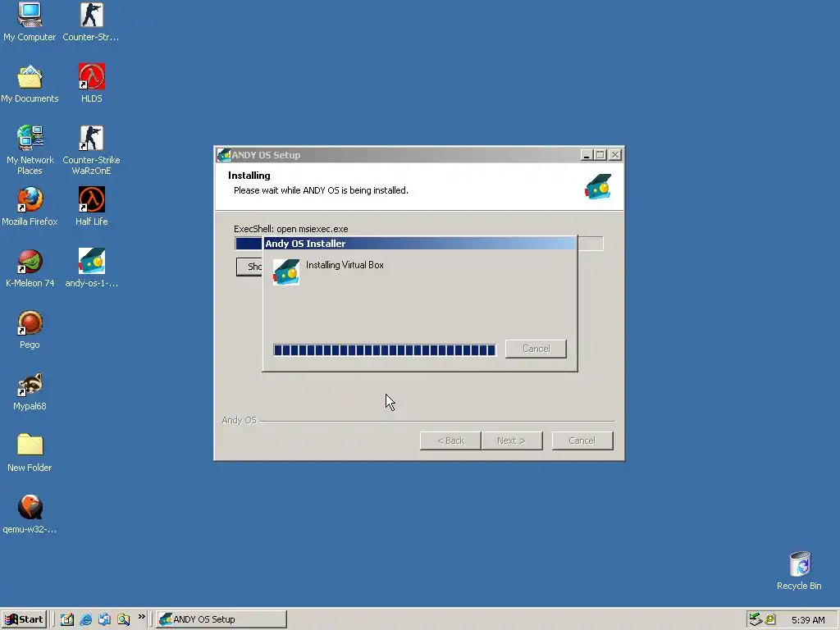Click the Installing heading in the Setup window
The height and width of the screenshot is (630, 840).
[x=249, y=176]
